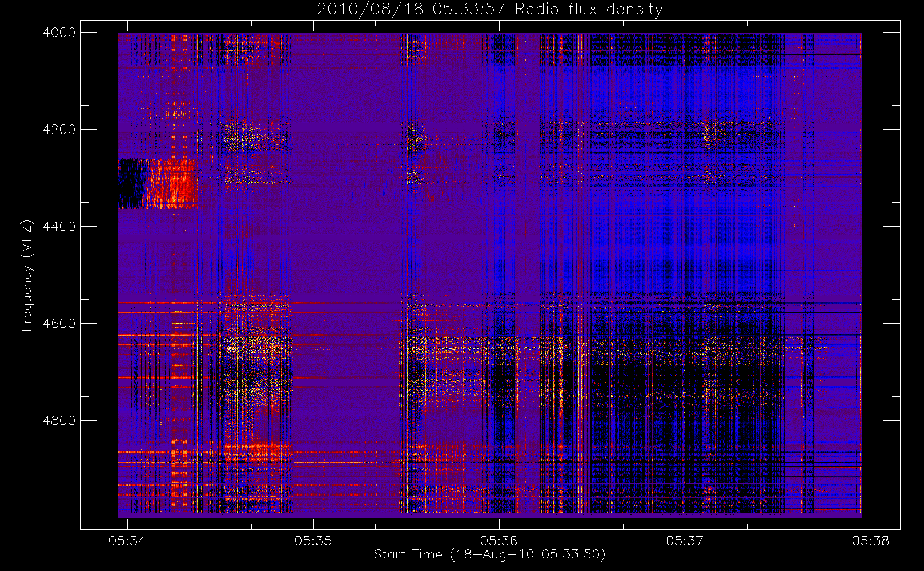The width and height of the screenshot is (924, 571).
Task: Select the 4600 frequency tick label
Action: 59,324
